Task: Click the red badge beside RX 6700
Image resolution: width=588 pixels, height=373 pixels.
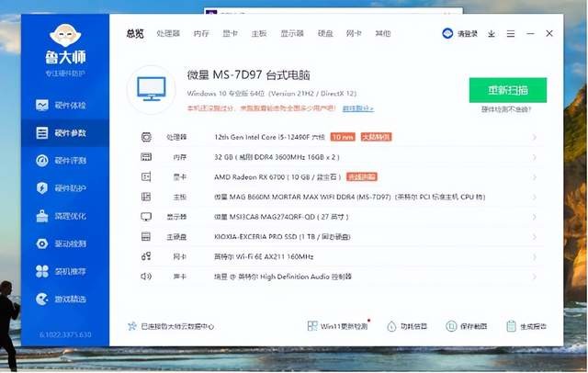Action: coord(362,177)
